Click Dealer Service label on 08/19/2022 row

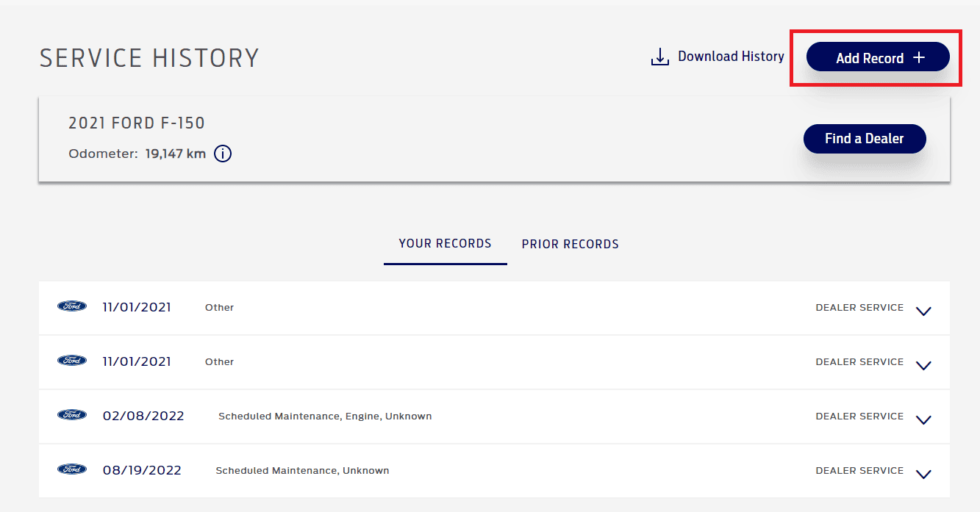coord(859,470)
